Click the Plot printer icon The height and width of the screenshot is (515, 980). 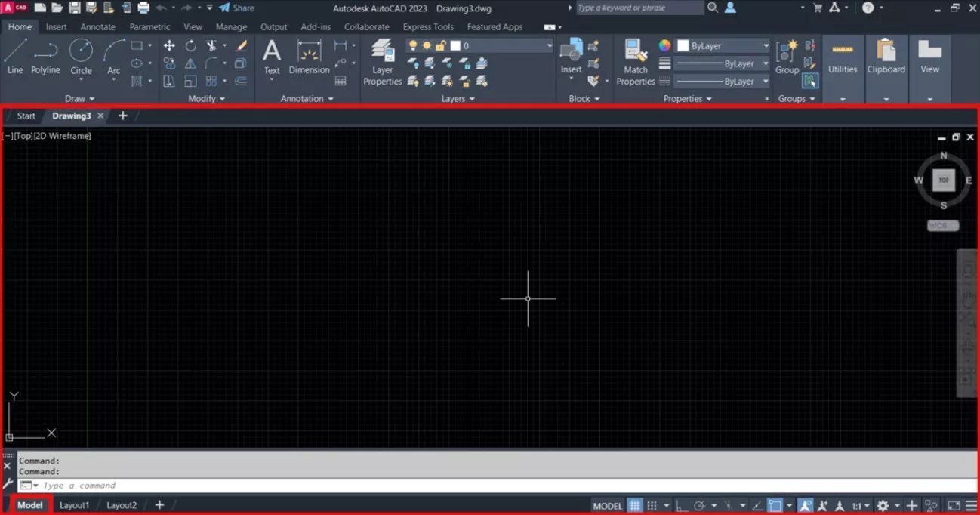pos(143,8)
